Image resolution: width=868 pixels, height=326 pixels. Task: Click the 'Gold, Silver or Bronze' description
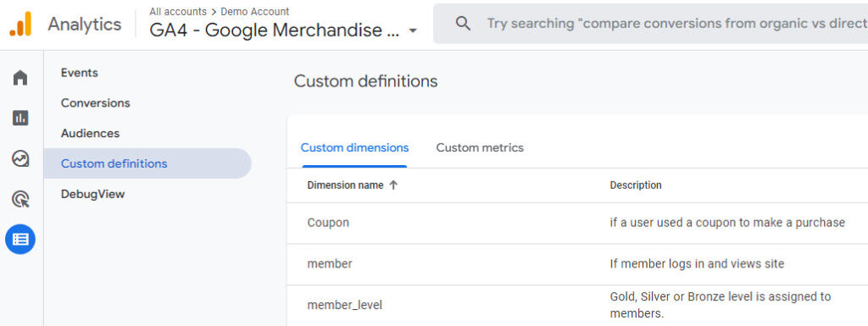click(721, 305)
